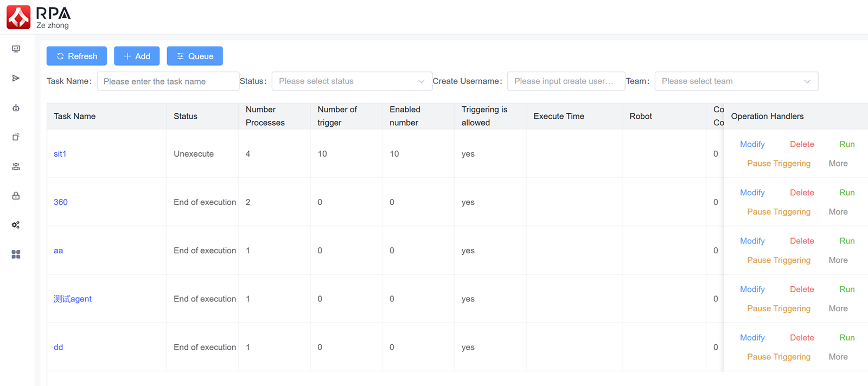Screen dimensions: 868x386
Task: Click the Add button
Action: [x=137, y=56]
